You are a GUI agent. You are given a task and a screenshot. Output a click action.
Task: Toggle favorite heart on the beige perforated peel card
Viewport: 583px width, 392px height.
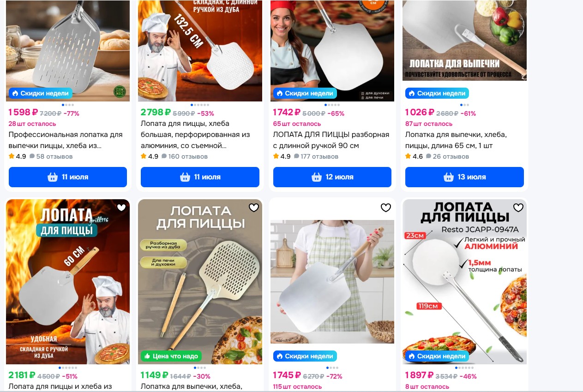tap(254, 208)
